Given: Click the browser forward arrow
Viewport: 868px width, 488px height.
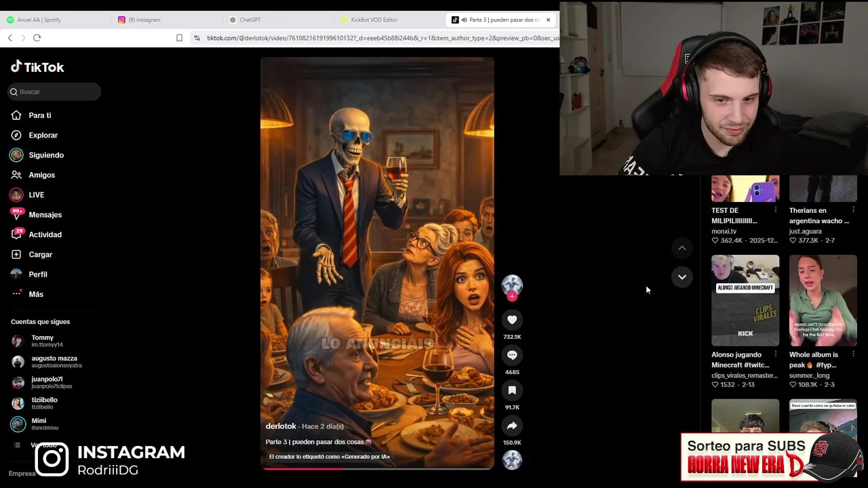Looking at the screenshot, I should click(23, 38).
